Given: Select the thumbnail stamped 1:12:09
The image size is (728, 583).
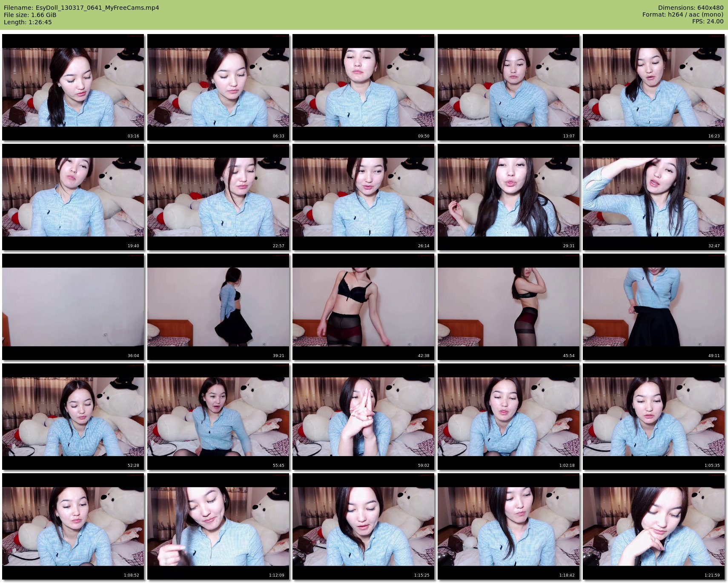Looking at the screenshot, I should (218, 526).
